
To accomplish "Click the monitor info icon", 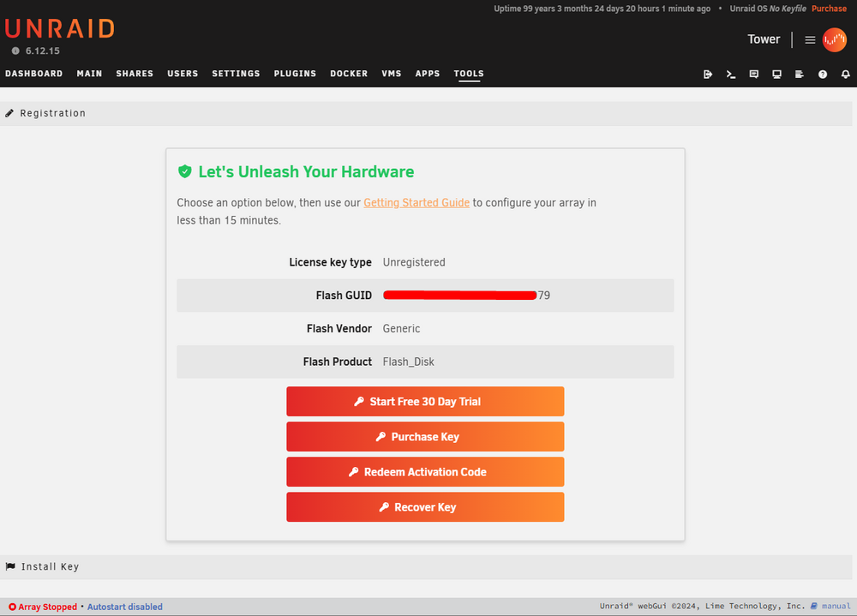I will click(776, 75).
